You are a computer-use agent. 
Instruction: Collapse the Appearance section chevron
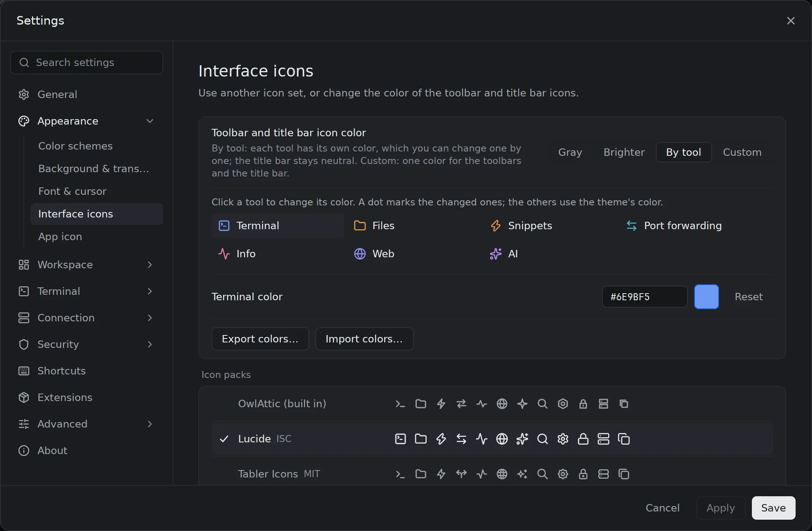coord(150,121)
